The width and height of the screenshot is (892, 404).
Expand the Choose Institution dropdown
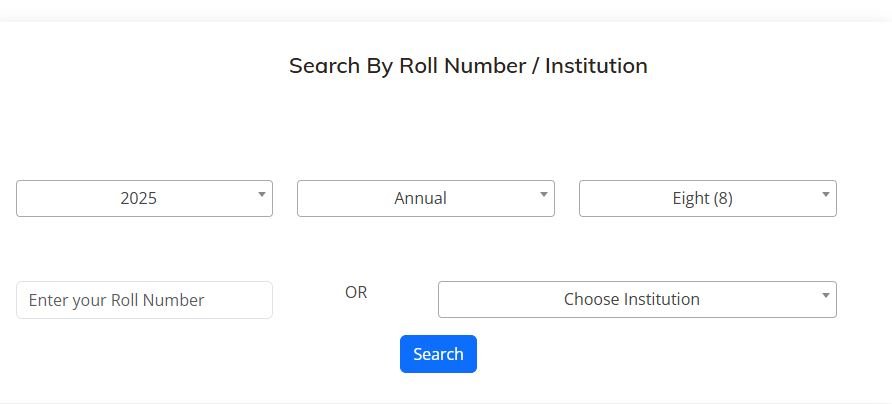(637, 299)
